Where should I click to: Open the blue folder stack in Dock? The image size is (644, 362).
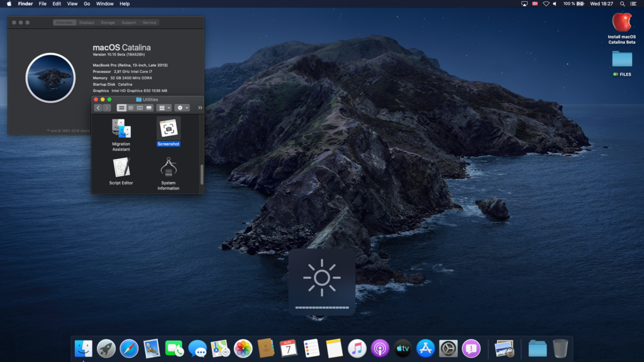point(537,349)
